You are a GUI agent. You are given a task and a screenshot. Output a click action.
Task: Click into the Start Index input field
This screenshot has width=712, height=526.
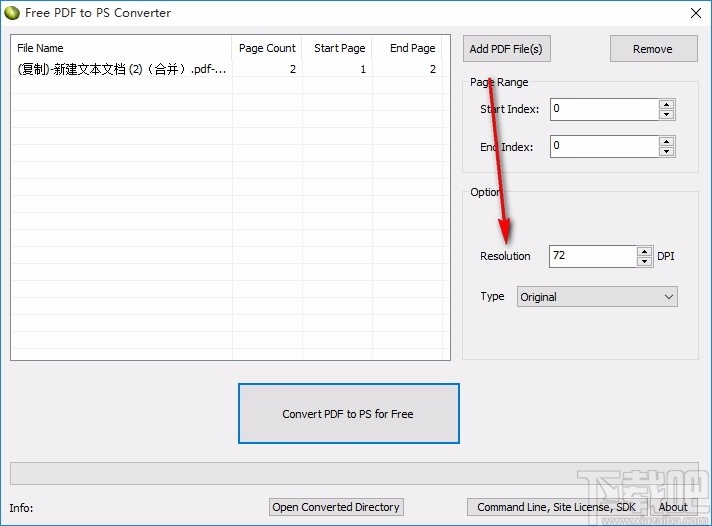[604, 109]
